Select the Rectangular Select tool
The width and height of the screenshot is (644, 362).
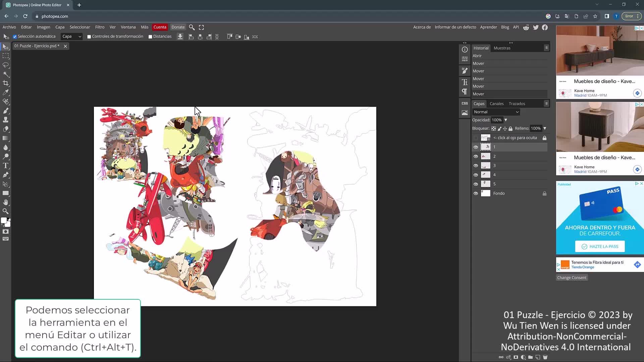click(x=6, y=56)
